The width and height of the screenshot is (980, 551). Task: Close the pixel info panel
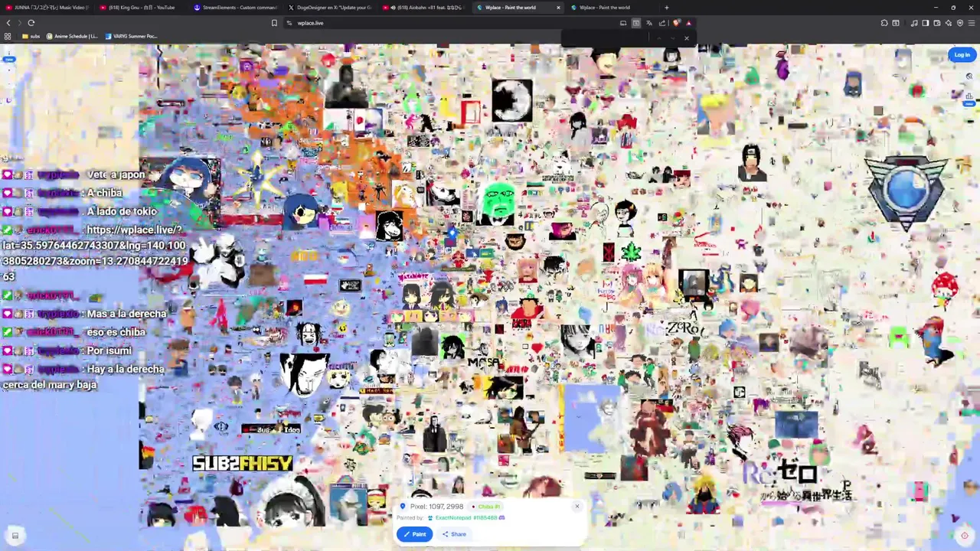click(x=577, y=506)
